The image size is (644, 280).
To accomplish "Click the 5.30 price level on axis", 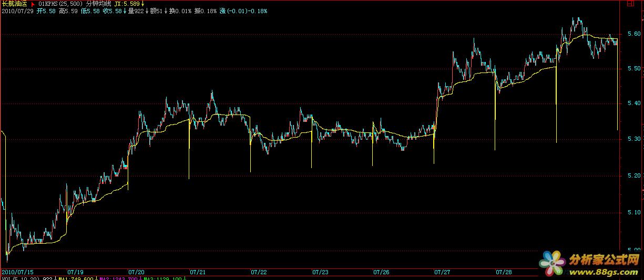I will pos(635,139).
